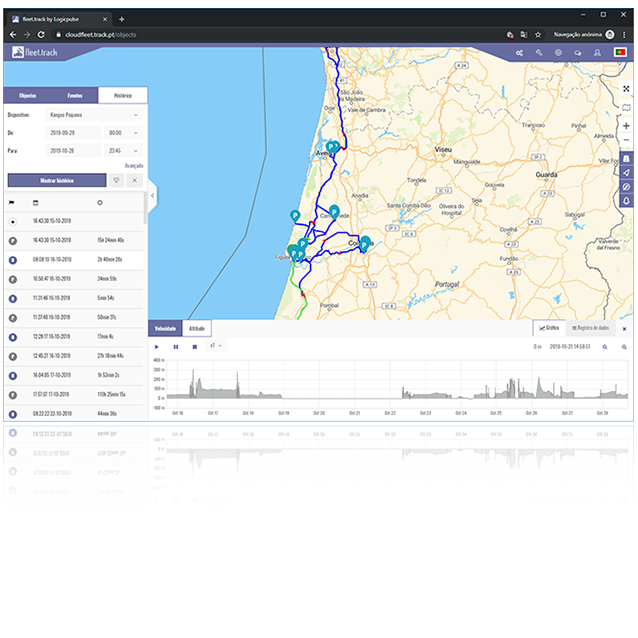Switch to the Eventos tab

[75, 96]
